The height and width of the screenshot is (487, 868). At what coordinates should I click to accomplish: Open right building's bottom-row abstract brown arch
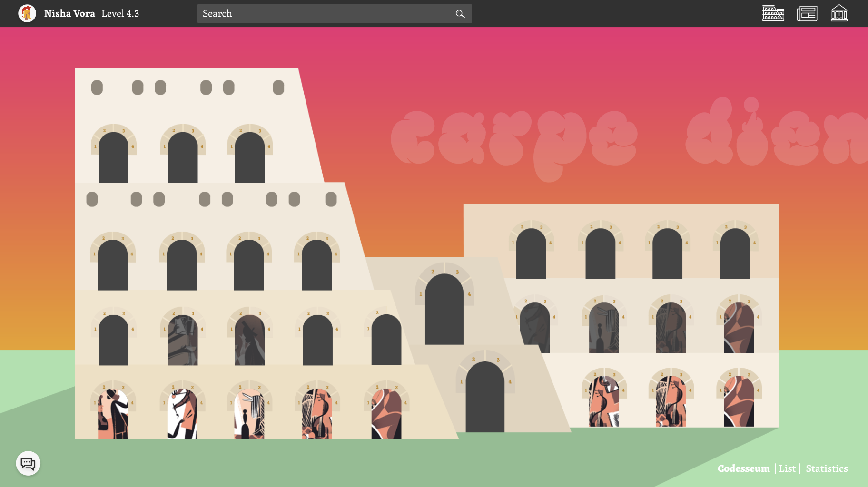(739, 401)
